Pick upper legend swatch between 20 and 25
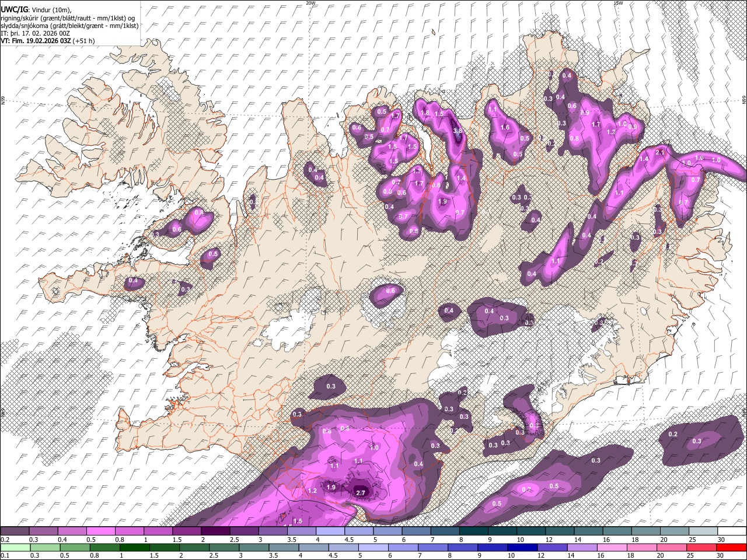Image resolution: width=747 pixels, height=560 pixels. 674,531
